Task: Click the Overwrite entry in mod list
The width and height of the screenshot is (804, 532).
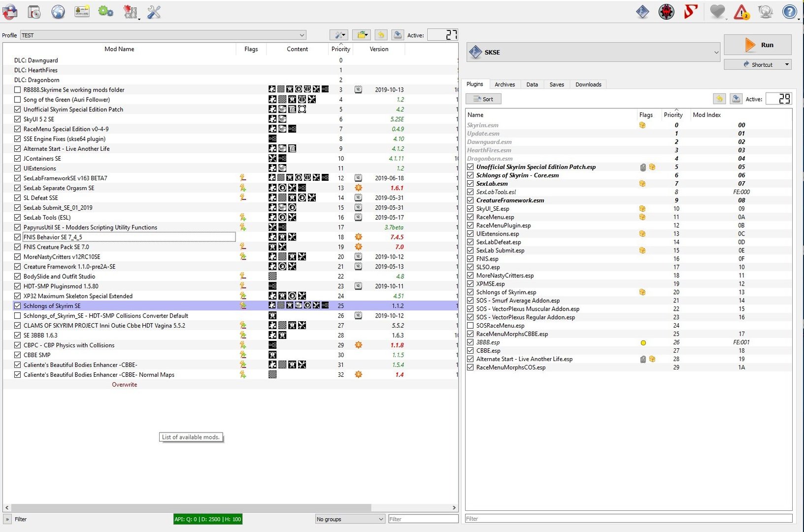Action: click(x=124, y=385)
